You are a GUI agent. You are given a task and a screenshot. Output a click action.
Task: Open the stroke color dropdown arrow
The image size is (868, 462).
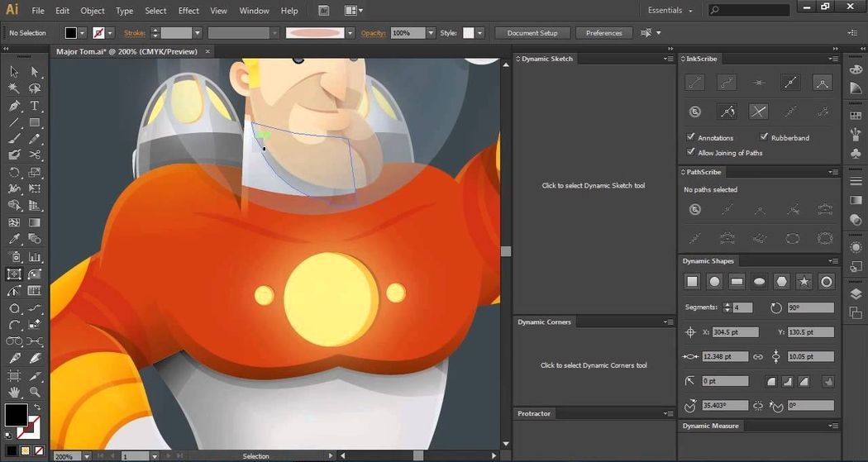pos(110,33)
